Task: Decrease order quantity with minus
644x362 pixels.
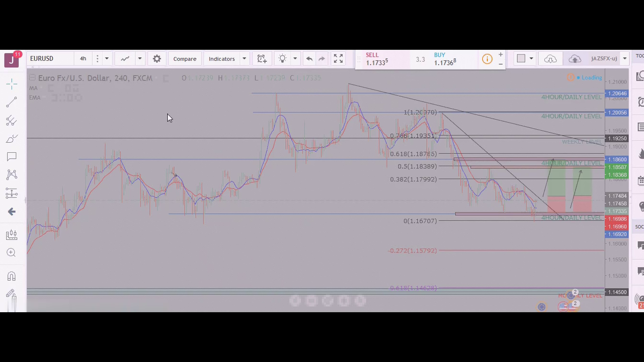Action: tap(501, 64)
